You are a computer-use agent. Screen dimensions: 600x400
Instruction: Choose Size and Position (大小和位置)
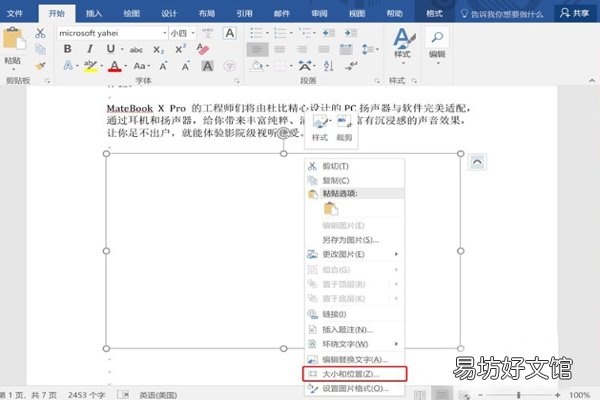coord(354,374)
